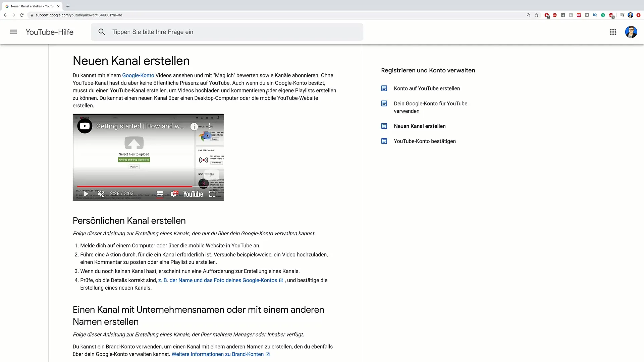Open the Facebook extension icon

pyautogui.click(x=563, y=15)
